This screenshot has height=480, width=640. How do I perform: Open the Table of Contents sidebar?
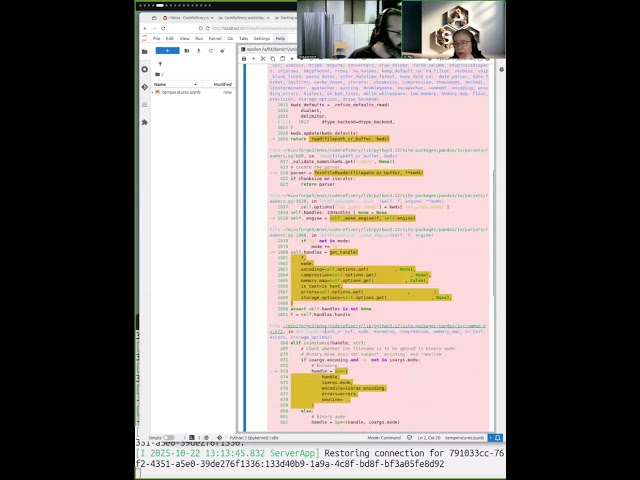(x=144, y=104)
